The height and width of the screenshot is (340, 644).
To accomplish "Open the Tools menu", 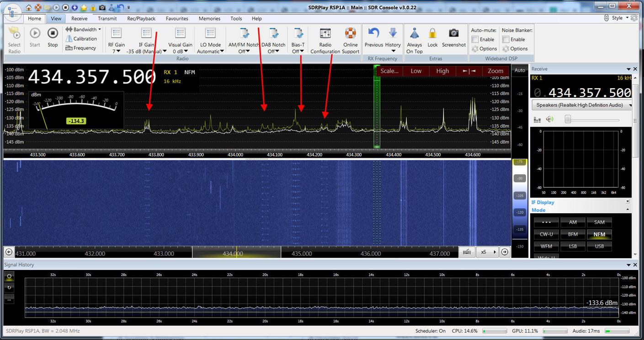I will click(236, 18).
